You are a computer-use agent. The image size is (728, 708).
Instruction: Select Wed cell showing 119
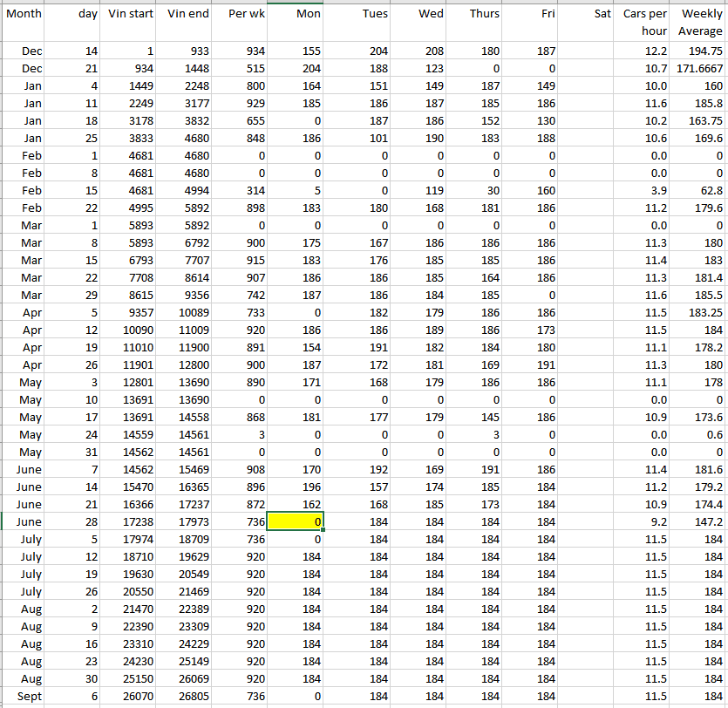pos(418,190)
